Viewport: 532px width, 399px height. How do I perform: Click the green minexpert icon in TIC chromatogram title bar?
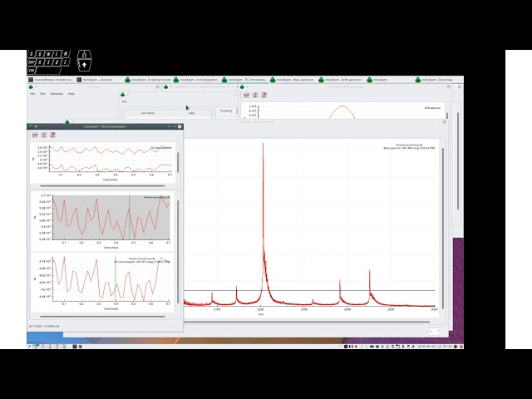32,126
